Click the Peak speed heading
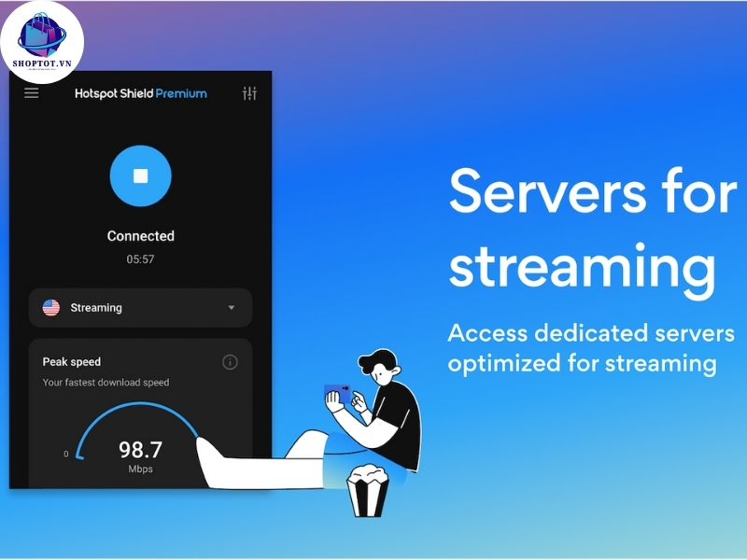This screenshot has width=747, height=560. [x=72, y=362]
